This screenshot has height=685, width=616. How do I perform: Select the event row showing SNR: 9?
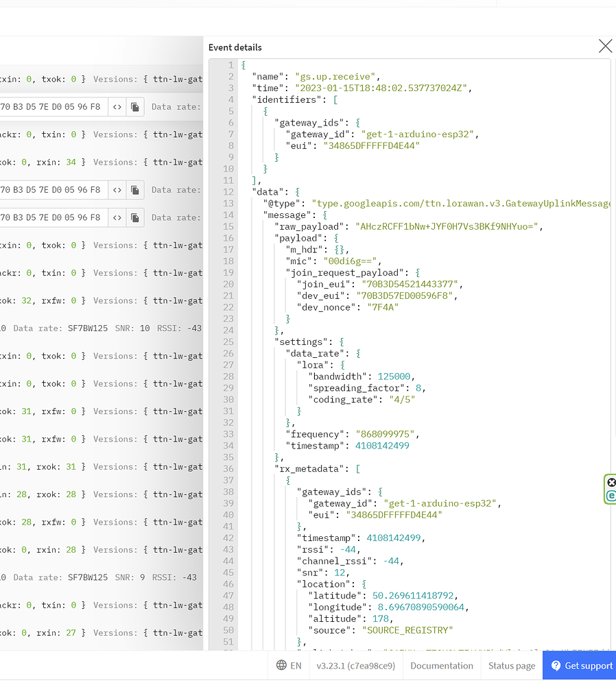point(103,577)
